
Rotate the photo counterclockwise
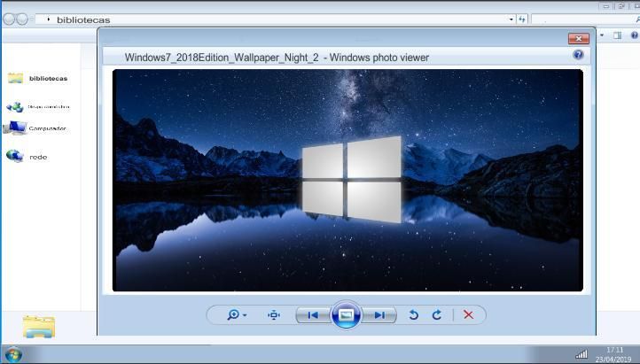click(413, 314)
